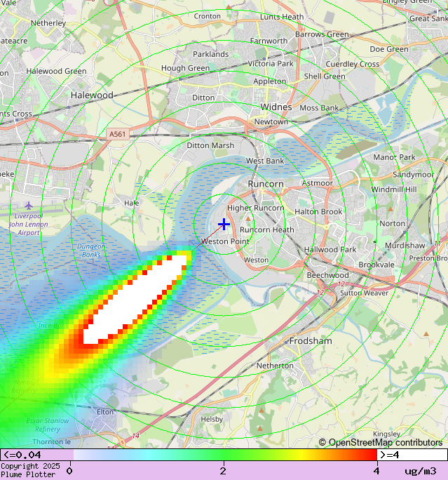This screenshot has height=480, width=448.
Task: Click the '>=4' legend swatch
Action: pyautogui.click(x=412, y=455)
